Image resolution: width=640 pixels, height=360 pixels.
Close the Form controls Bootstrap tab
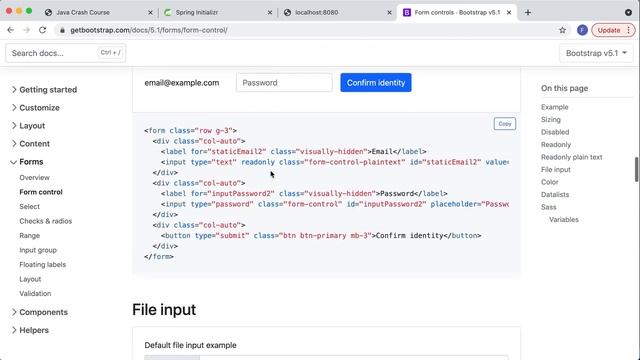click(509, 13)
